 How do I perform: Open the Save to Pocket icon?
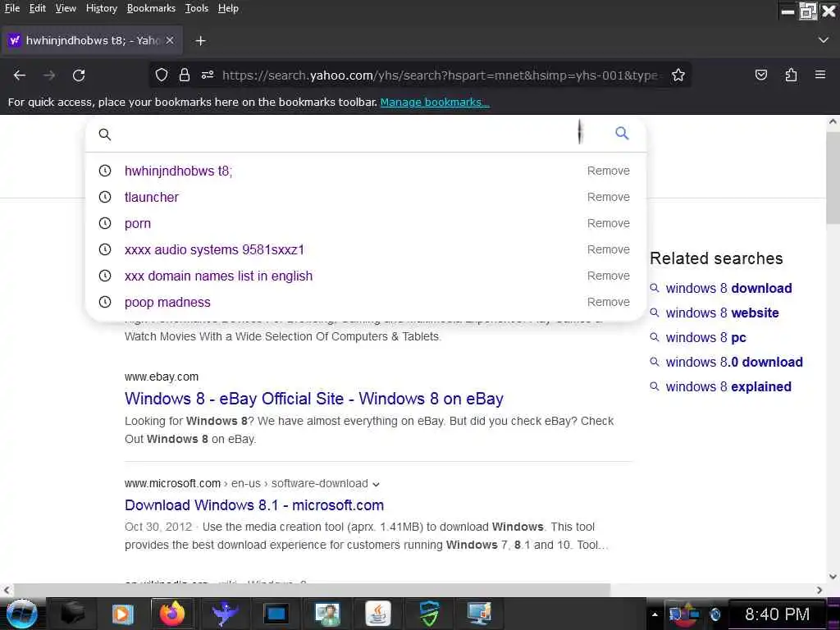pyautogui.click(x=760, y=75)
